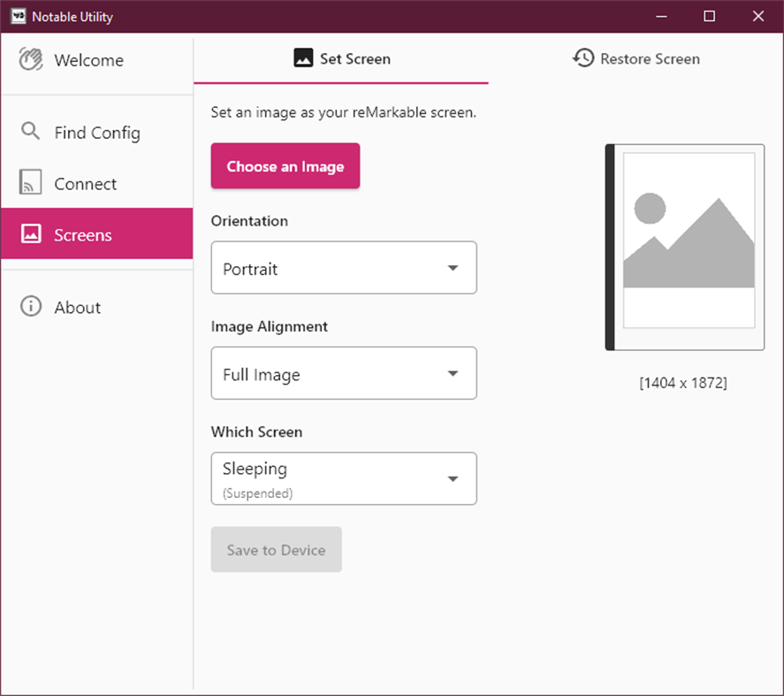Click the Which Screen label
Image resolution: width=784 pixels, height=696 pixels.
coord(256,432)
